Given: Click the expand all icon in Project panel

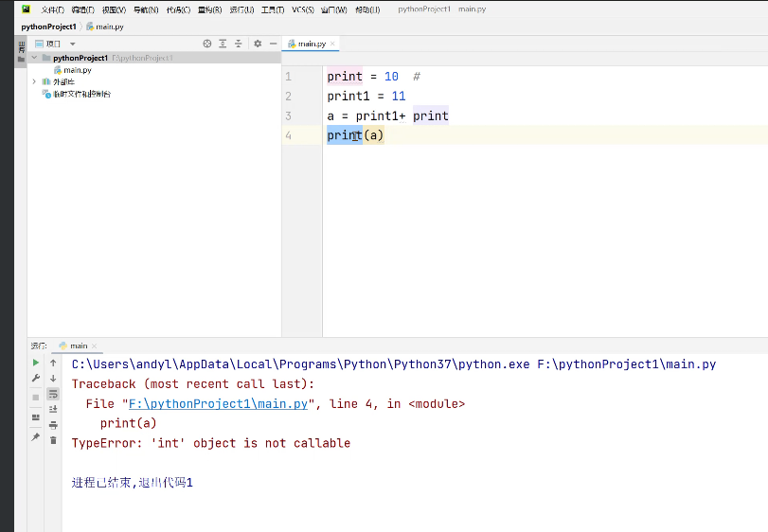Looking at the screenshot, I should [223, 44].
